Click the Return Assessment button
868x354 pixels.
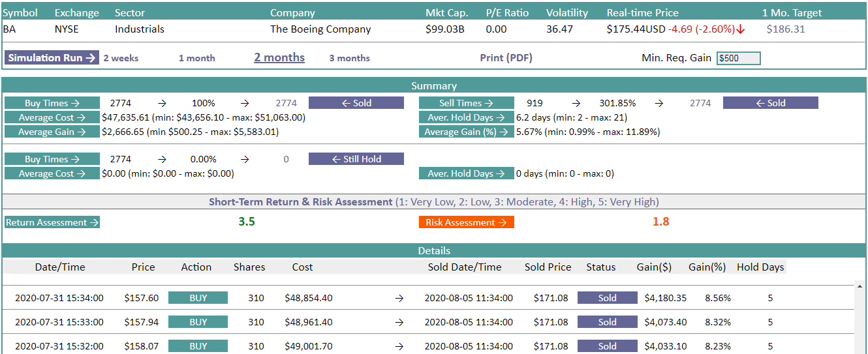(x=52, y=222)
